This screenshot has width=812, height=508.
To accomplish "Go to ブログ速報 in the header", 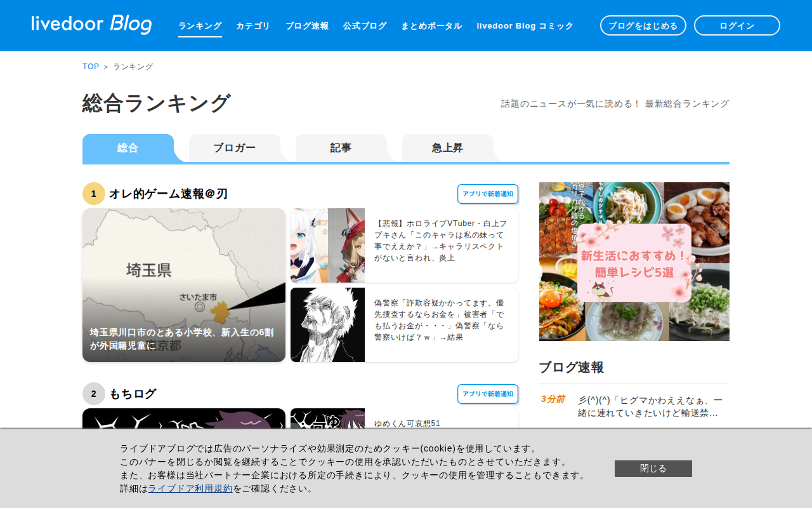I will [307, 26].
